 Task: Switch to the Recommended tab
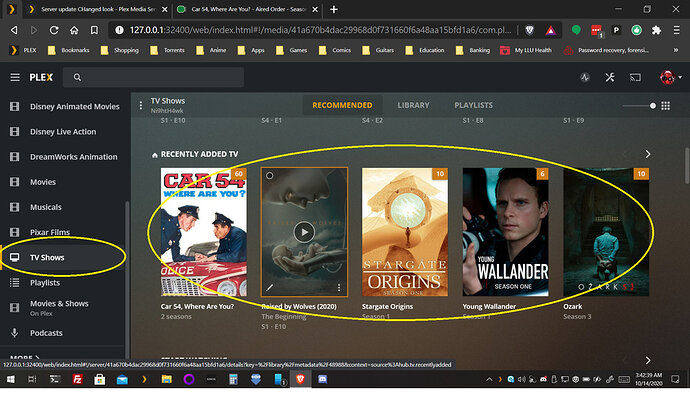point(342,105)
